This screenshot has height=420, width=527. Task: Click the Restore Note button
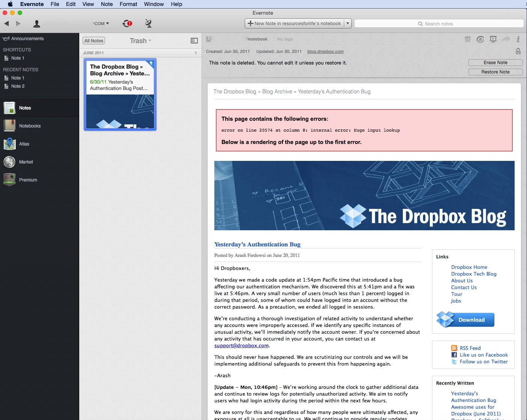(x=495, y=72)
